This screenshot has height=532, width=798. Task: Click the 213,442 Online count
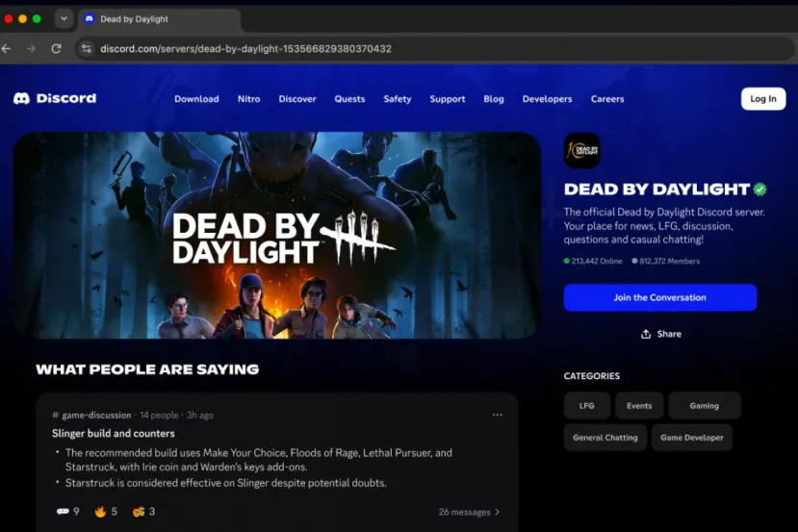tap(593, 261)
